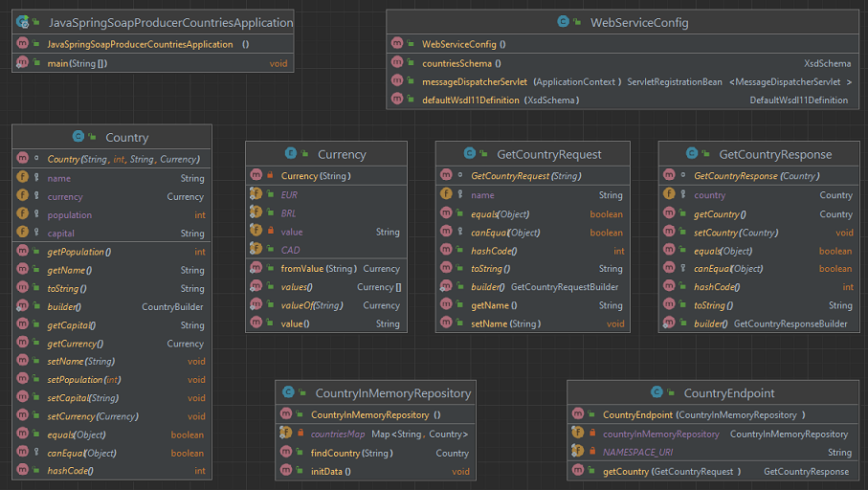
Task: Click the field icon of population
Action: 22,213
